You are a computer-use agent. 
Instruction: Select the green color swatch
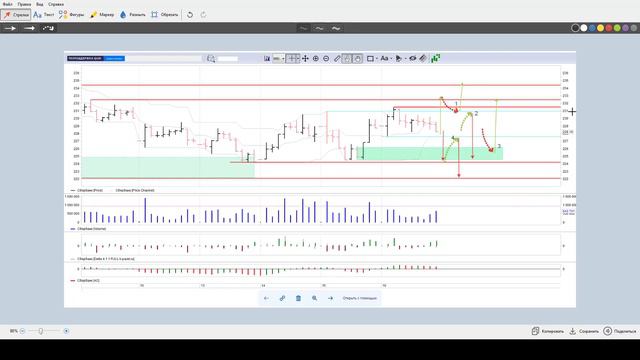tap(617, 28)
